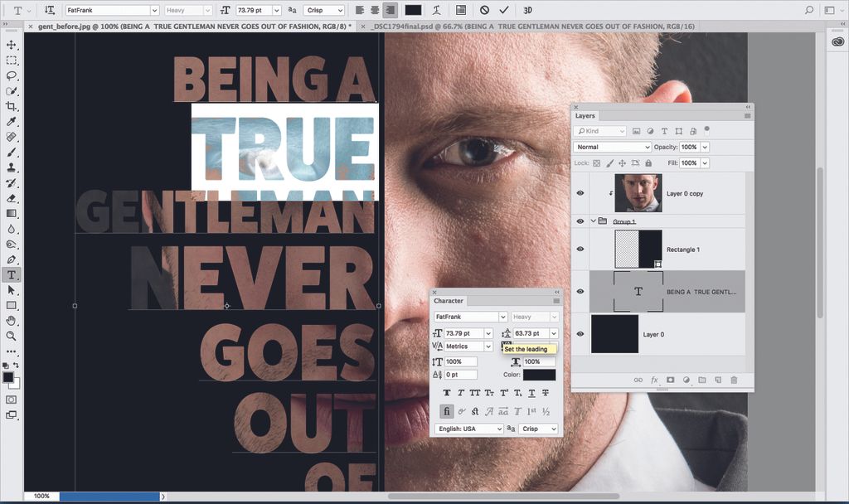Image resolution: width=849 pixels, height=504 pixels.
Task: Toggle faux bold in the Character panel
Action: pyautogui.click(x=447, y=392)
